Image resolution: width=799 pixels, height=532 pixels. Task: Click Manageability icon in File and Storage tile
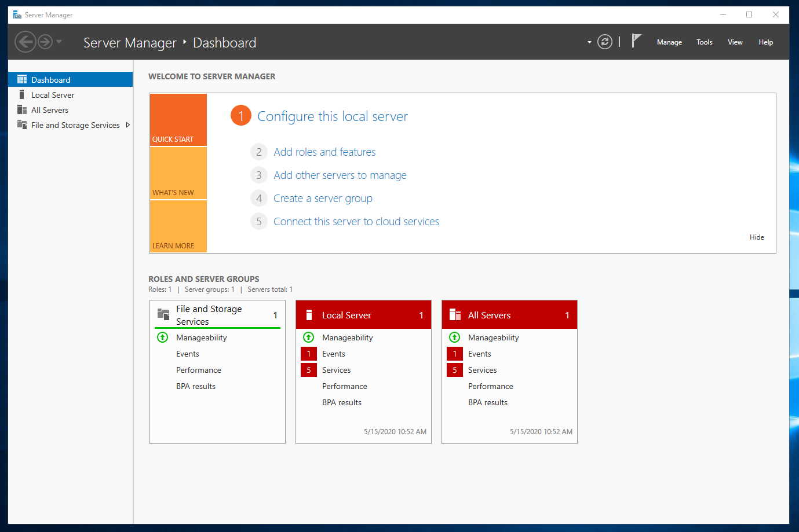(163, 337)
